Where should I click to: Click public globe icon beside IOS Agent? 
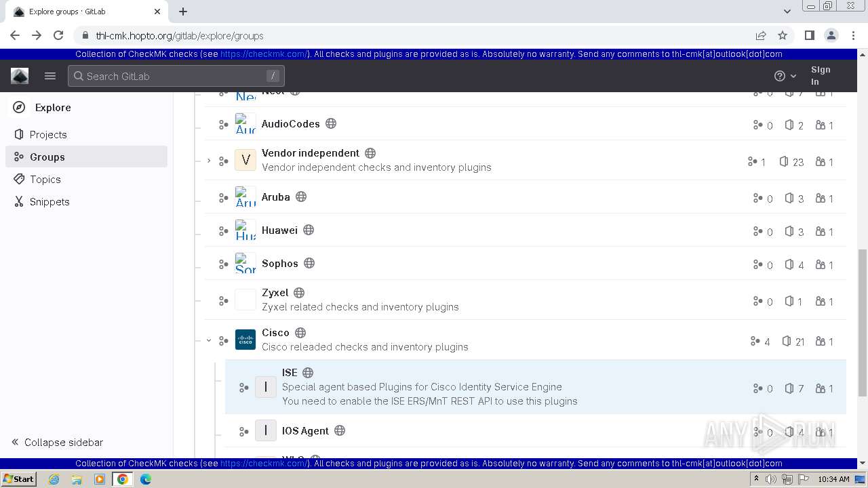point(340,430)
